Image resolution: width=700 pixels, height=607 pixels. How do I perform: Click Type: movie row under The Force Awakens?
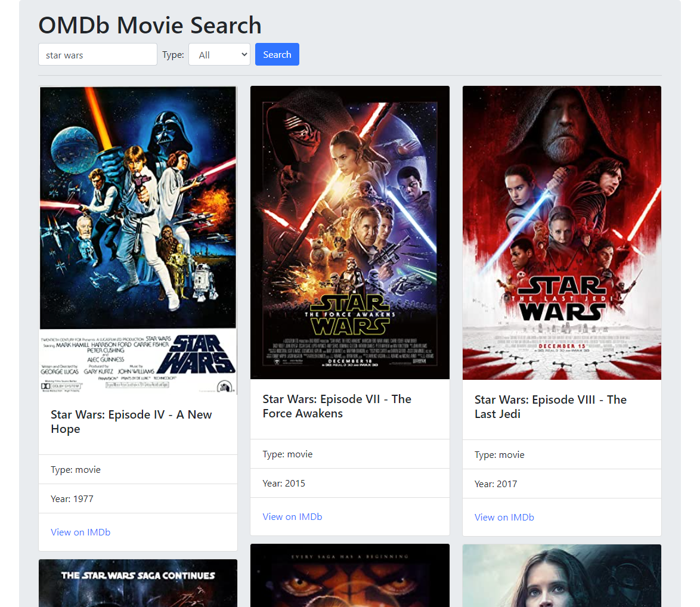pyautogui.click(x=350, y=454)
